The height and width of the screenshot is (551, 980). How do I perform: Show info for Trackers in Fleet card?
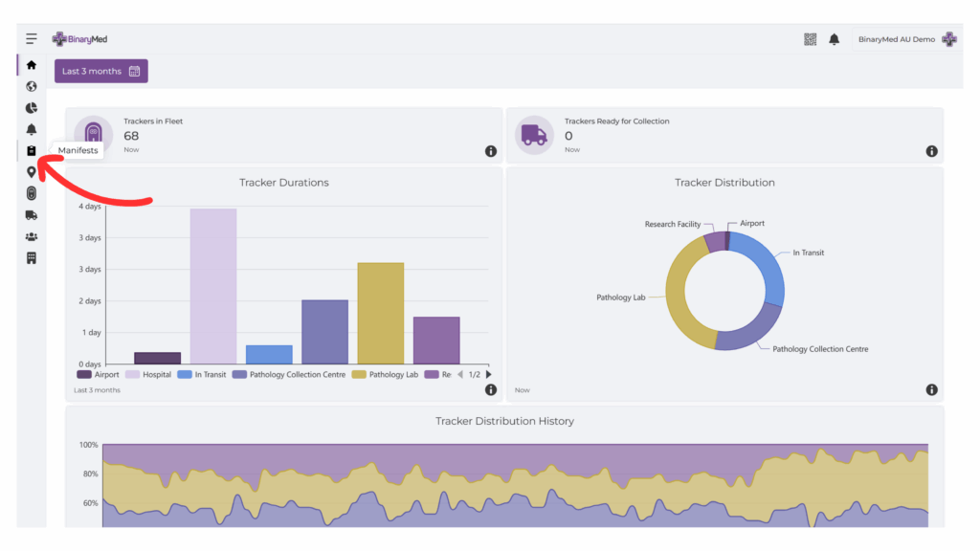[491, 152]
